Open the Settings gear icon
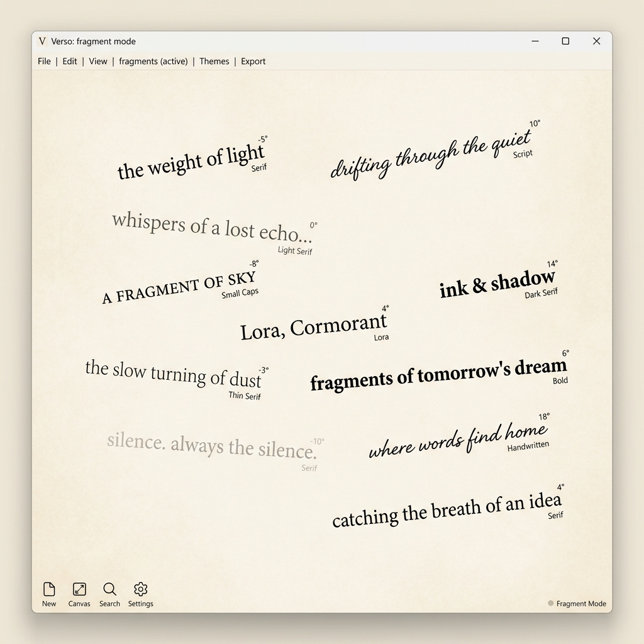Screen dimensions: 644x644 [x=140, y=589]
